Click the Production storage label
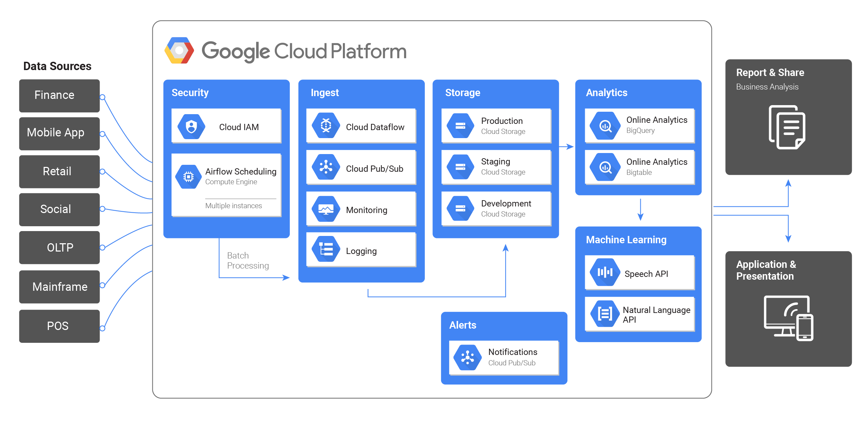The width and height of the screenshot is (868, 424). (x=502, y=121)
